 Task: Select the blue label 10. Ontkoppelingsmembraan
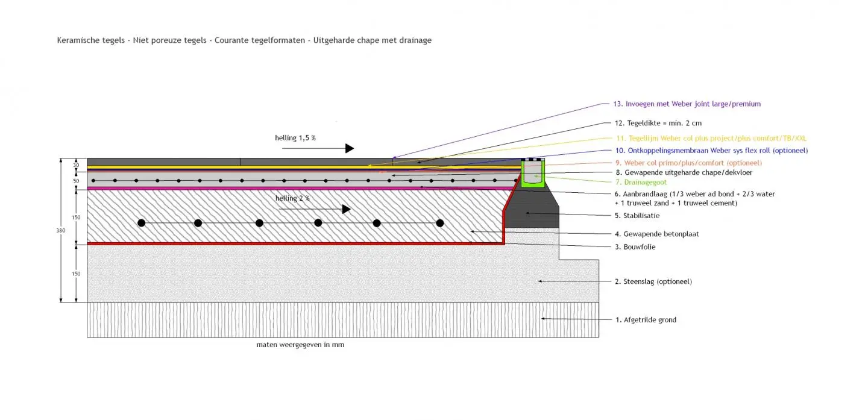[711, 150]
